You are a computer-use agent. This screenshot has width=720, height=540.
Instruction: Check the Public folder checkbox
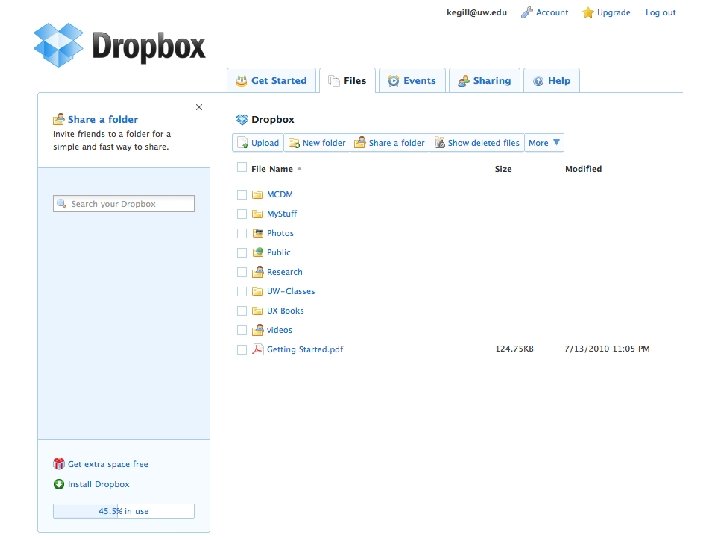click(x=242, y=253)
